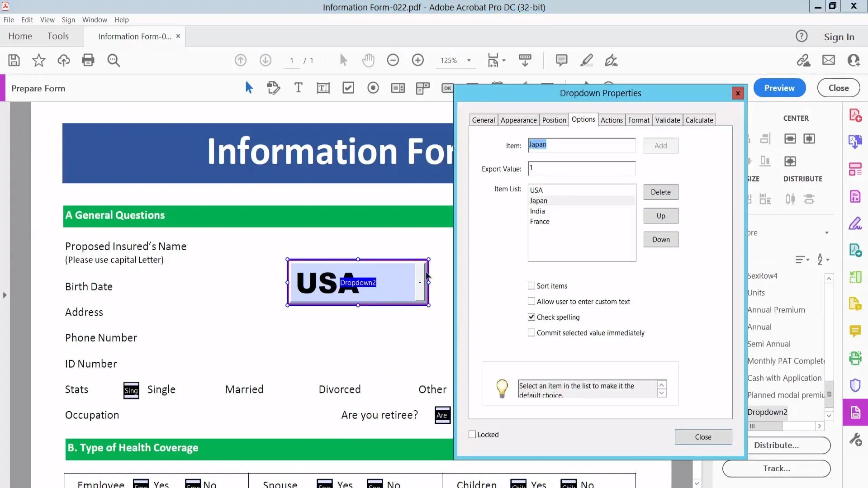868x488 pixels.
Task: Go to the previous page arrow
Action: click(241, 60)
